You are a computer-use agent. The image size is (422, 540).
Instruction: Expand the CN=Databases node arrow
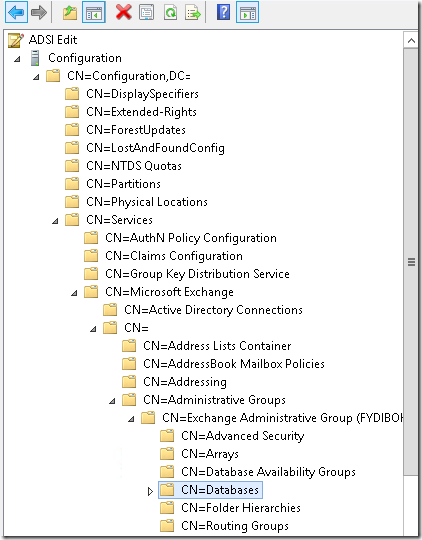[150, 491]
